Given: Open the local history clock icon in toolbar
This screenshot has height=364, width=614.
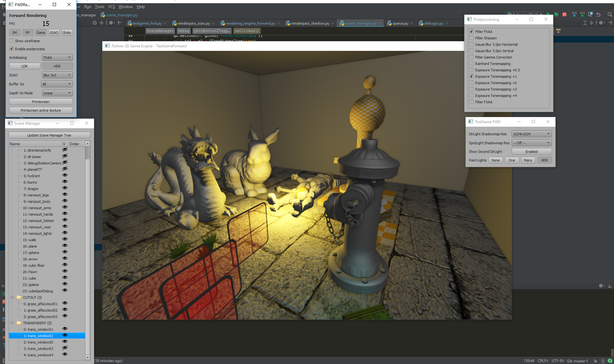Looking at the screenshot, I should [590, 14].
